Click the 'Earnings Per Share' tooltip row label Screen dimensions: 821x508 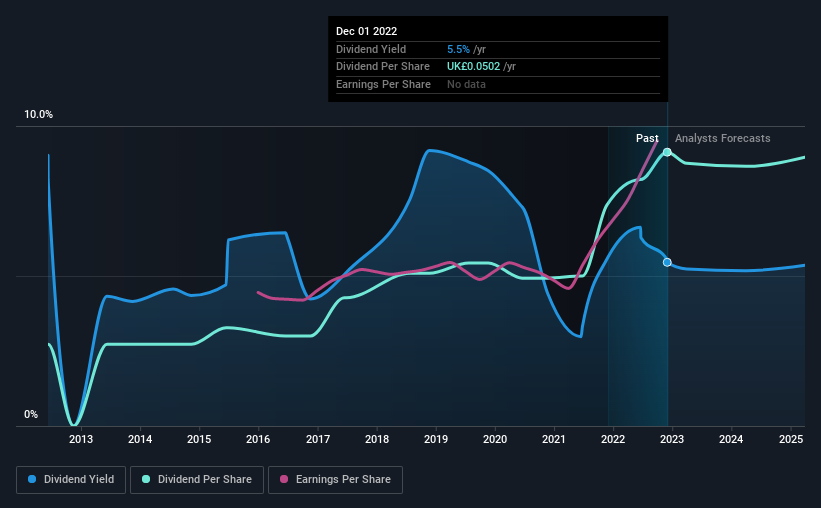(383, 84)
